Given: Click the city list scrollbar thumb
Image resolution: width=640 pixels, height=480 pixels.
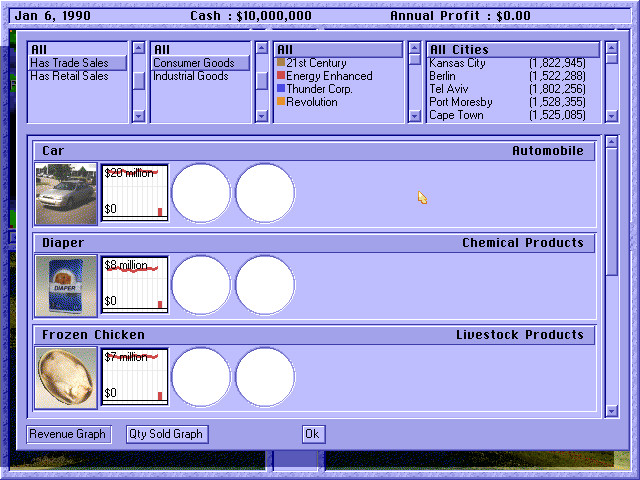Looking at the screenshot, I should [611, 59].
